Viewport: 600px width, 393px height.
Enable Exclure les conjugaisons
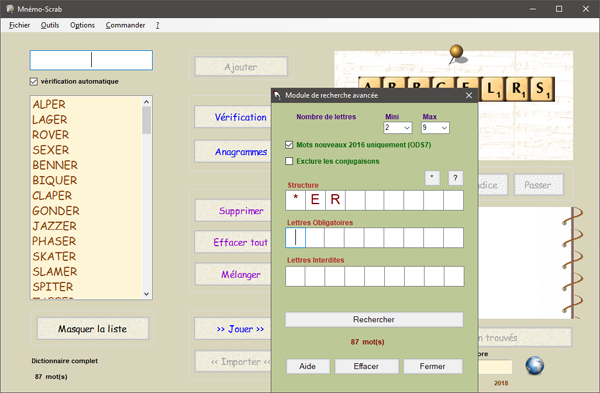point(289,161)
